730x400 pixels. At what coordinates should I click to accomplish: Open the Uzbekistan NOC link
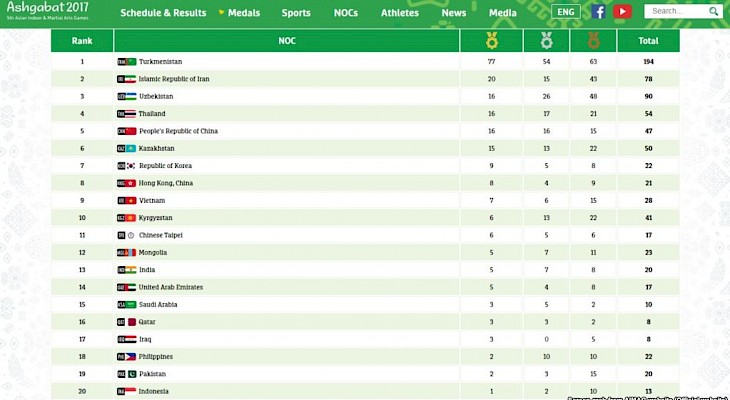[x=156, y=96]
